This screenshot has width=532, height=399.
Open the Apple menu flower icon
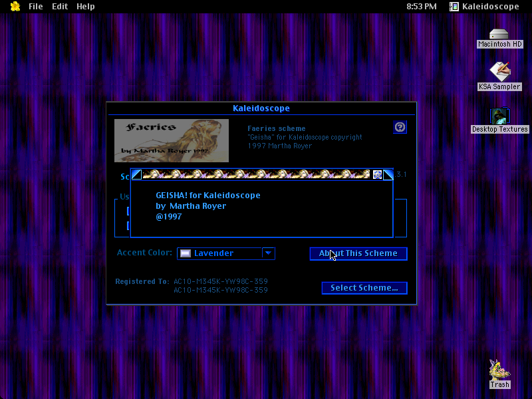tap(15, 7)
